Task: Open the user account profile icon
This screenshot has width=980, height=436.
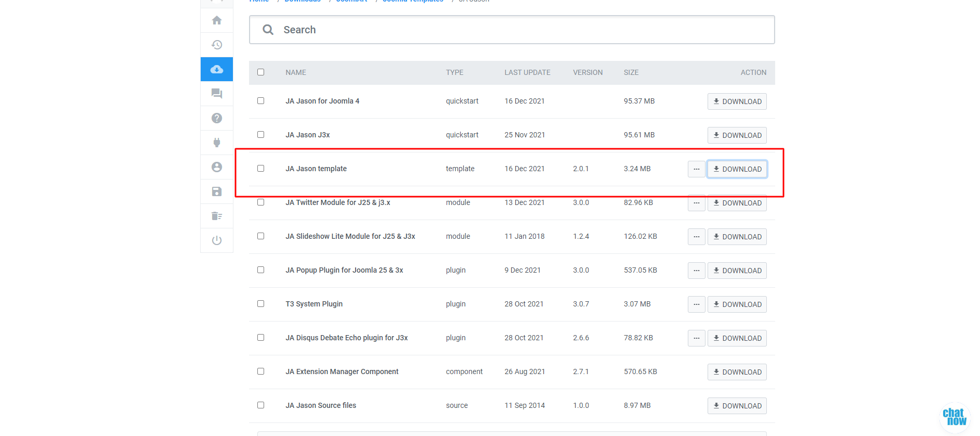Action: point(217,167)
